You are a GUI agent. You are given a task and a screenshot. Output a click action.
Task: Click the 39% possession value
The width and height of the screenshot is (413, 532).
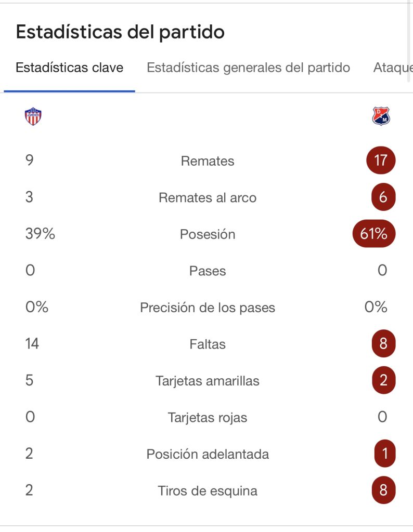pos(40,234)
